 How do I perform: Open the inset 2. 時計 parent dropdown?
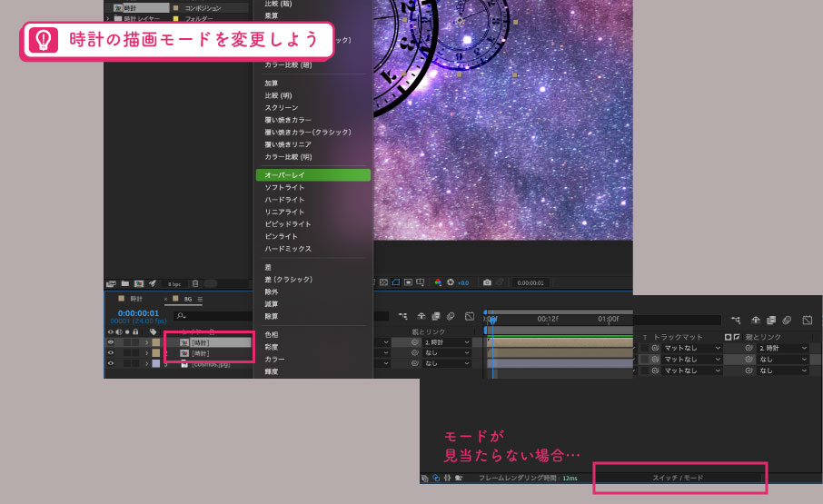[x=783, y=348]
